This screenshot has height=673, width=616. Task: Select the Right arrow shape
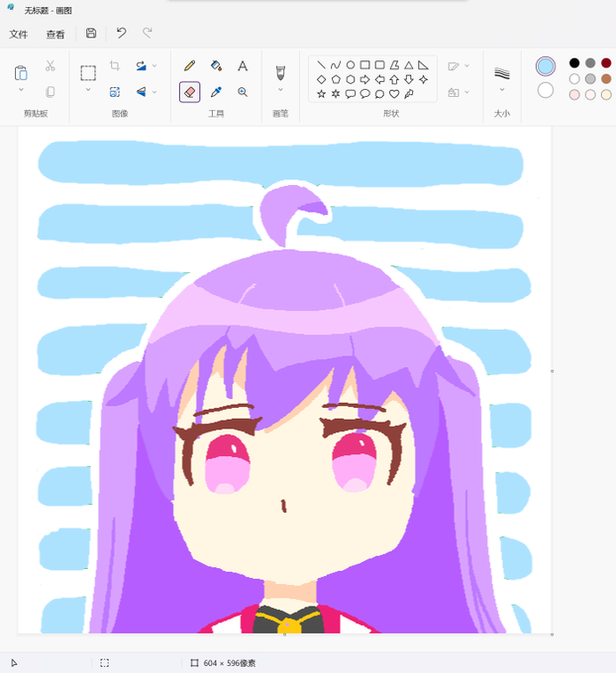pyautogui.click(x=365, y=79)
